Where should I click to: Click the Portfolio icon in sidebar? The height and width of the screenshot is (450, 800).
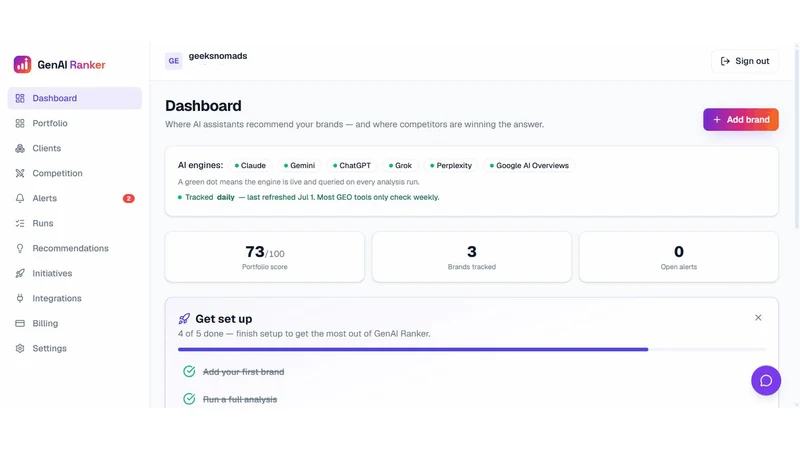[x=20, y=123]
